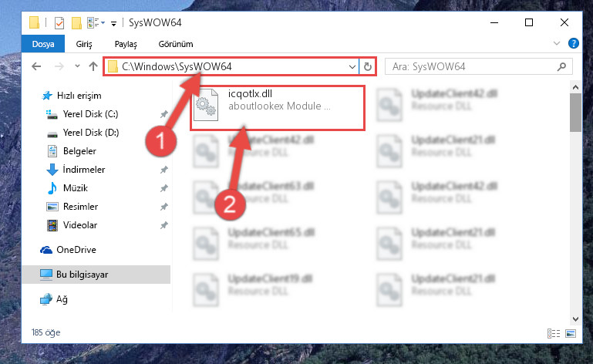Open the Dosya menu tab

pyautogui.click(x=43, y=44)
